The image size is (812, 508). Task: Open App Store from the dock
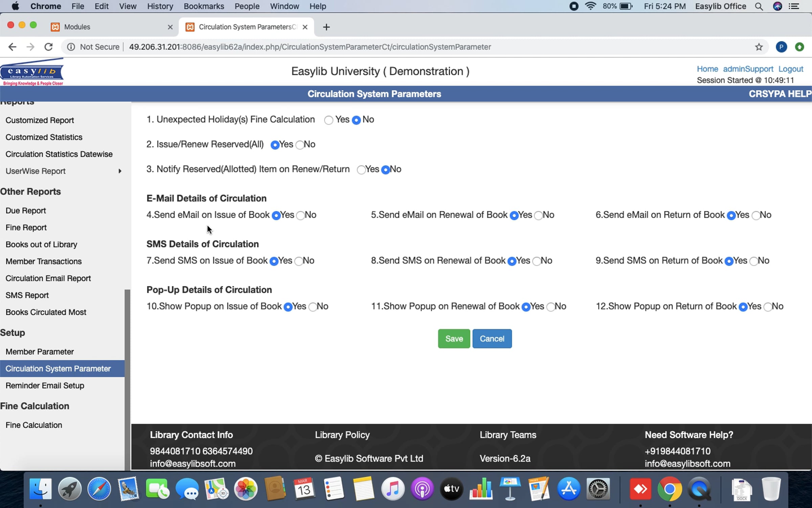[569, 489]
